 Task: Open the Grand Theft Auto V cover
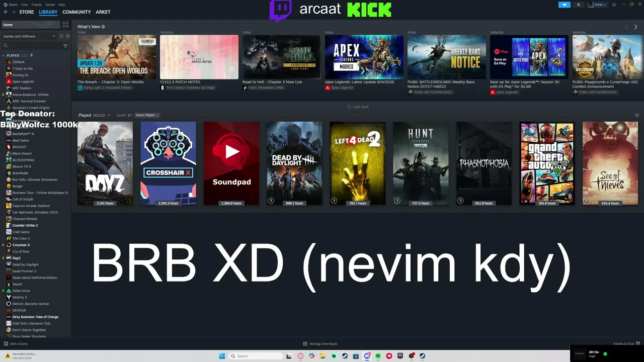(x=547, y=163)
